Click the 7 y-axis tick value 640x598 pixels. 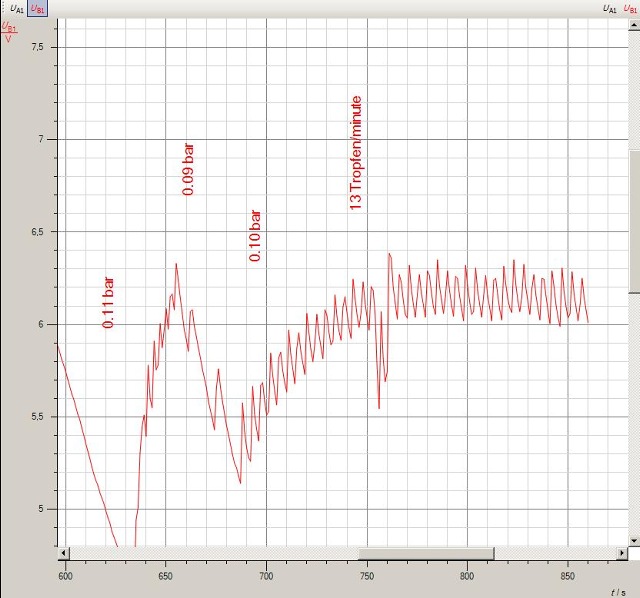(41, 139)
